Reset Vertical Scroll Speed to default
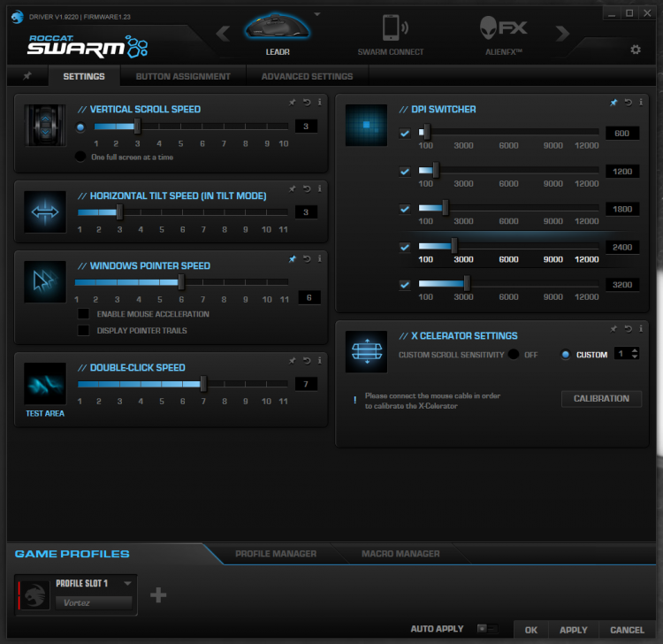 pos(307,103)
